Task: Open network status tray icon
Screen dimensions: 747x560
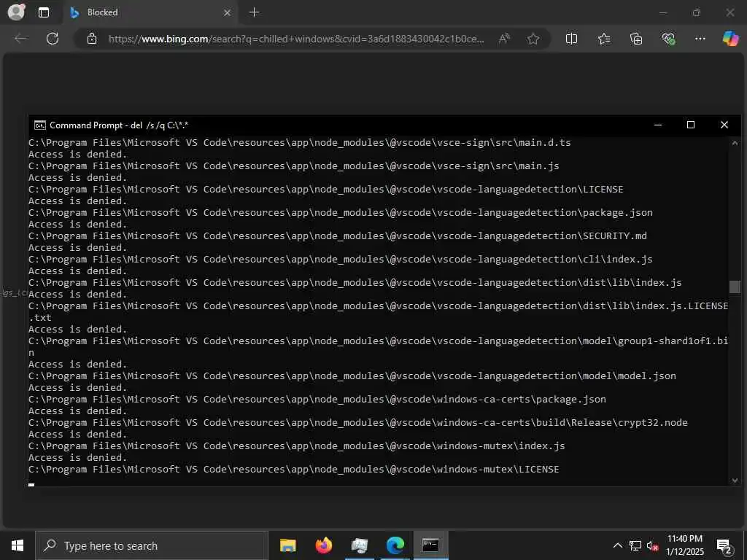Action: click(x=635, y=545)
